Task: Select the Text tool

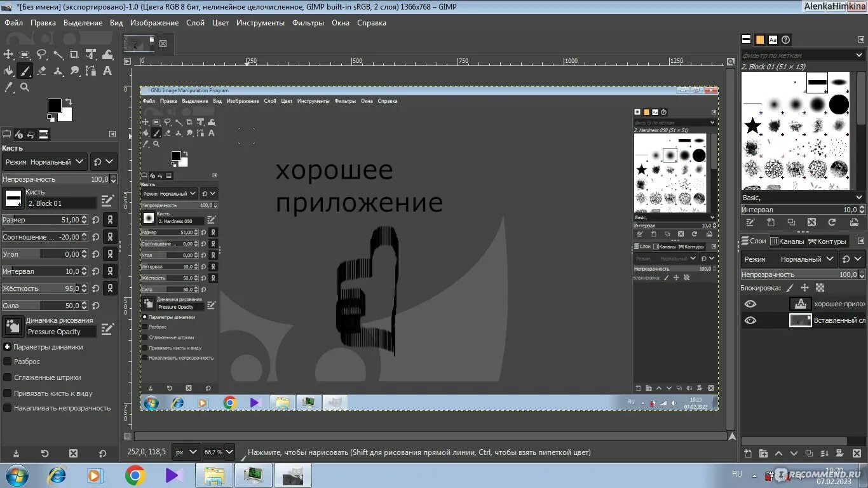Action: click(107, 71)
